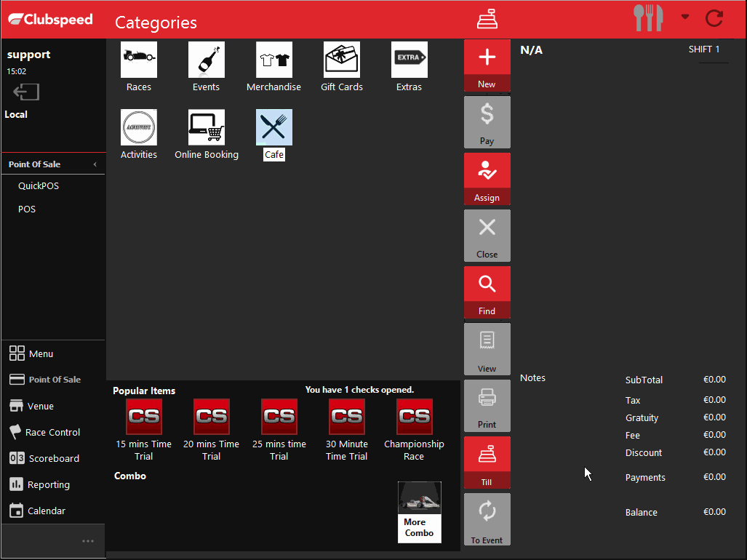Send check To Event
The image size is (747, 560).
point(487,519)
